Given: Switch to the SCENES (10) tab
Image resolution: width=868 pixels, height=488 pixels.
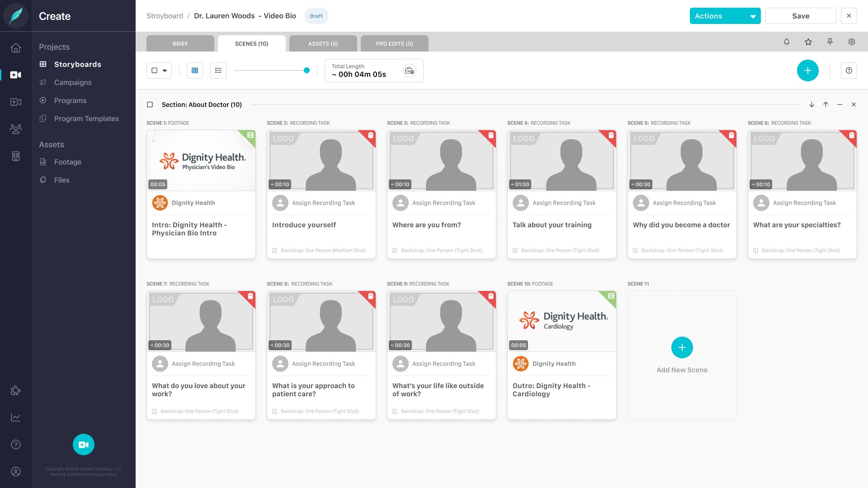Looking at the screenshot, I should 252,44.
